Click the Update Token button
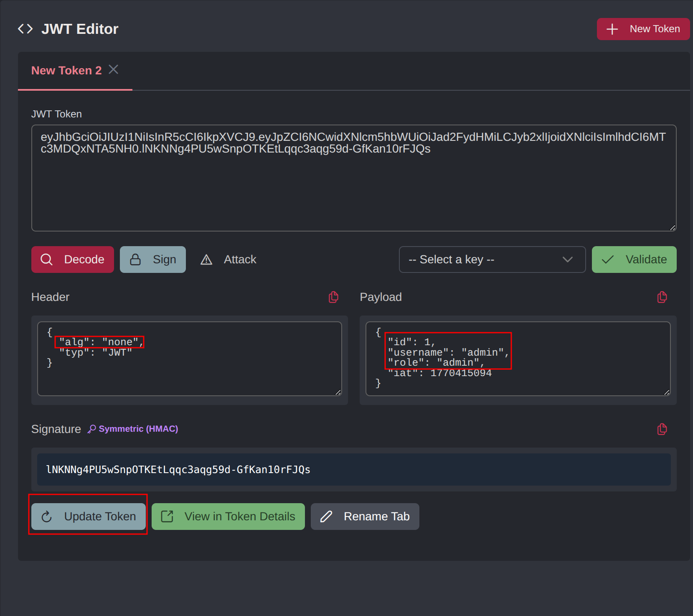 tap(89, 517)
